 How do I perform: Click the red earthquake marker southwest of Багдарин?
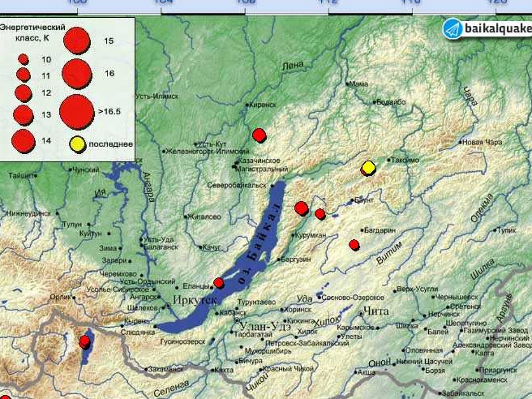coord(354,245)
